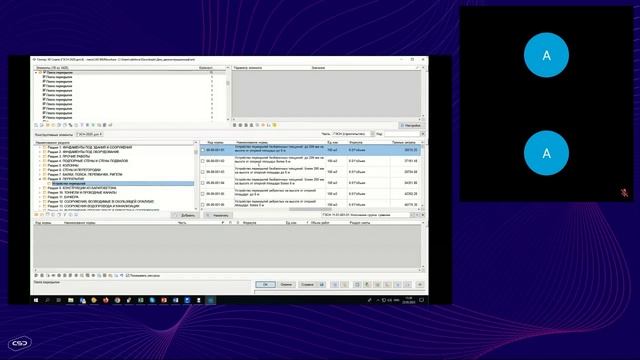Toggle the Показывать ресурсы checkbox
The height and width of the screenshot is (360, 640).
tap(128, 276)
